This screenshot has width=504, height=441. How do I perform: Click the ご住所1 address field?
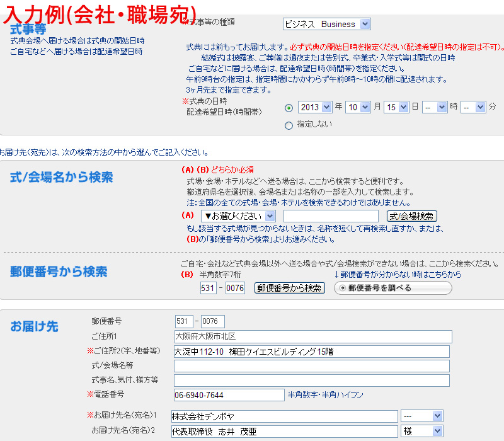click(x=313, y=336)
